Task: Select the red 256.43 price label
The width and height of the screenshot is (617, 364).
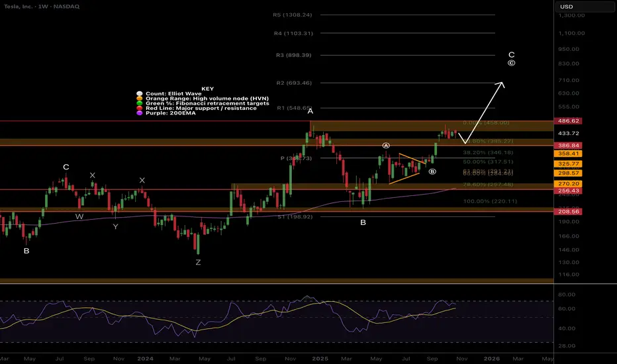Action: point(568,191)
